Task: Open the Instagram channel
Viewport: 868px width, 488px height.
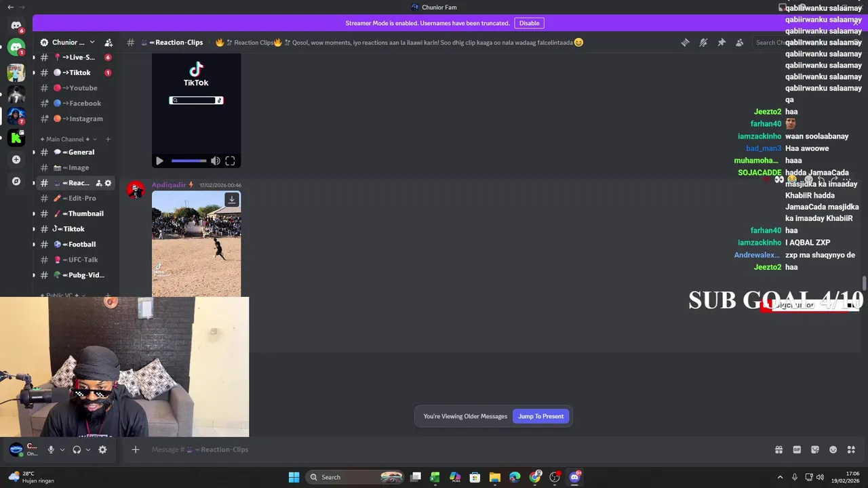Action: pyautogui.click(x=76, y=119)
